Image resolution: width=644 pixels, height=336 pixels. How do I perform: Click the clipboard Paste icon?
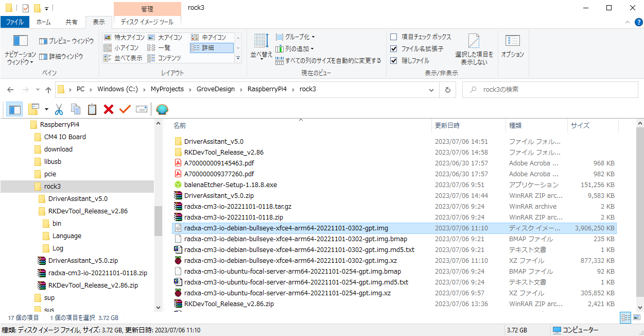click(x=92, y=109)
